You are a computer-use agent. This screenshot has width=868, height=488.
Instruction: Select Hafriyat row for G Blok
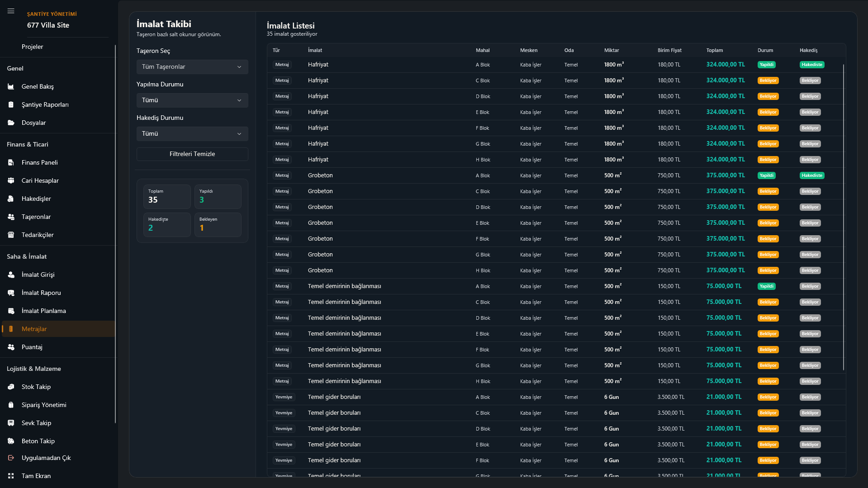[x=556, y=144]
